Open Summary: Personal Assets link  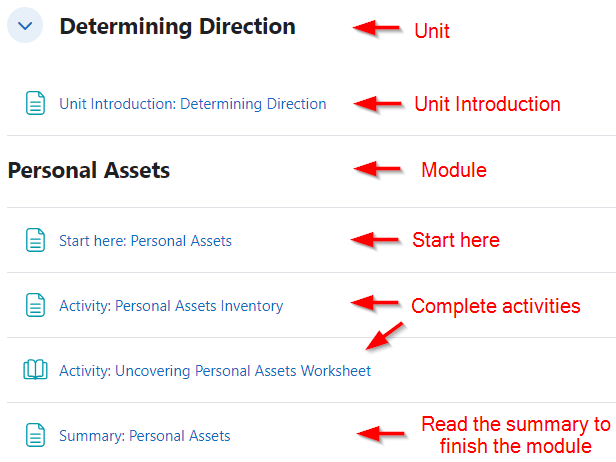pos(145,436)
